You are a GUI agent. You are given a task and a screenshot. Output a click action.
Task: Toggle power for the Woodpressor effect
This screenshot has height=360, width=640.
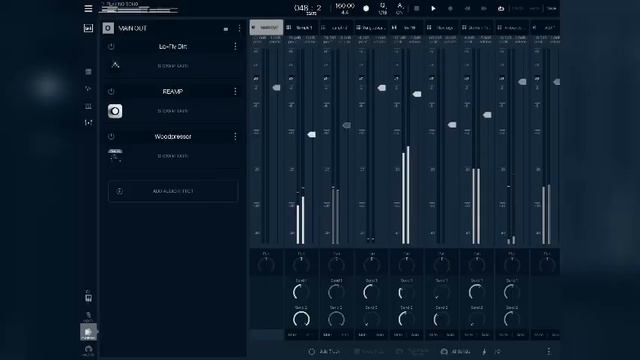click(111, 136)
